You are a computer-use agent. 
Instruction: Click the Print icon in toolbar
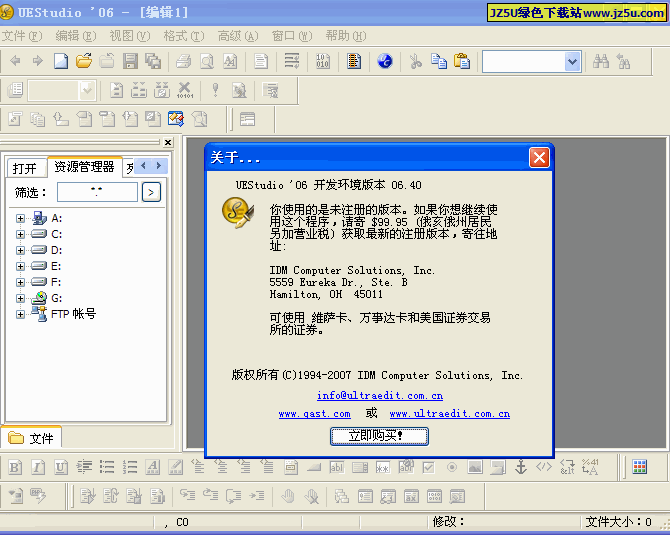pos(184,61)
